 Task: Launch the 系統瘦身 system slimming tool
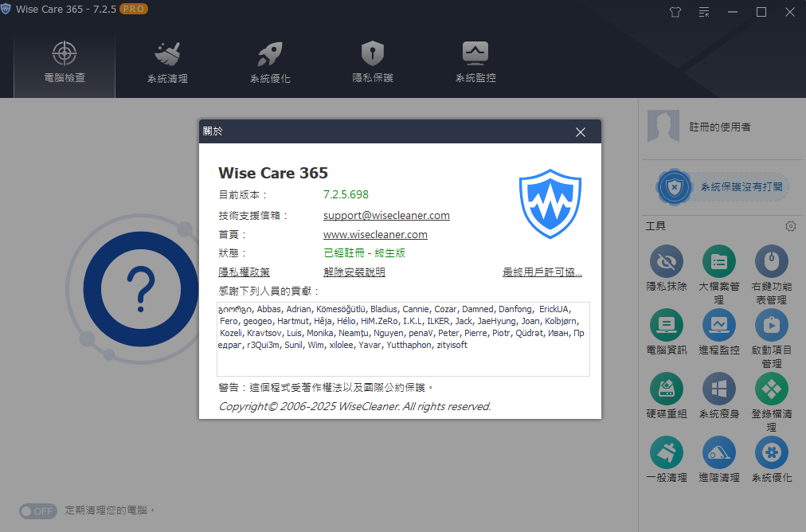pyautogui.click(x=718, y=396)
